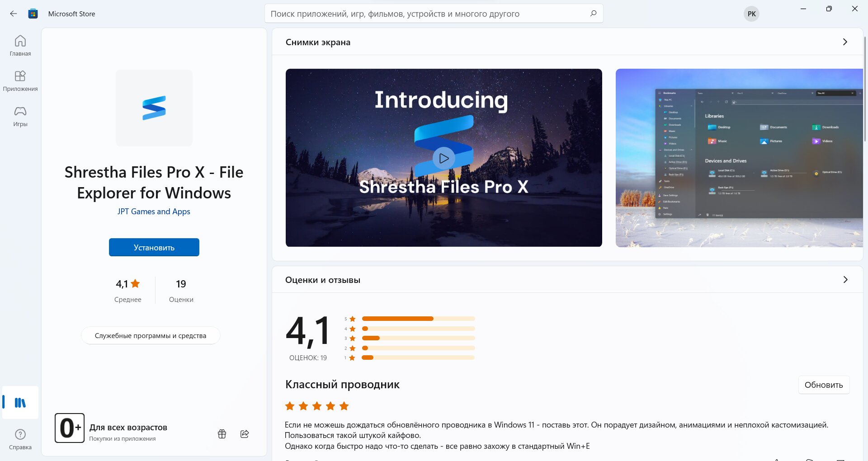
Task: Click the 4,1 Среднее rating summary
Action: (x=128, y=291)
